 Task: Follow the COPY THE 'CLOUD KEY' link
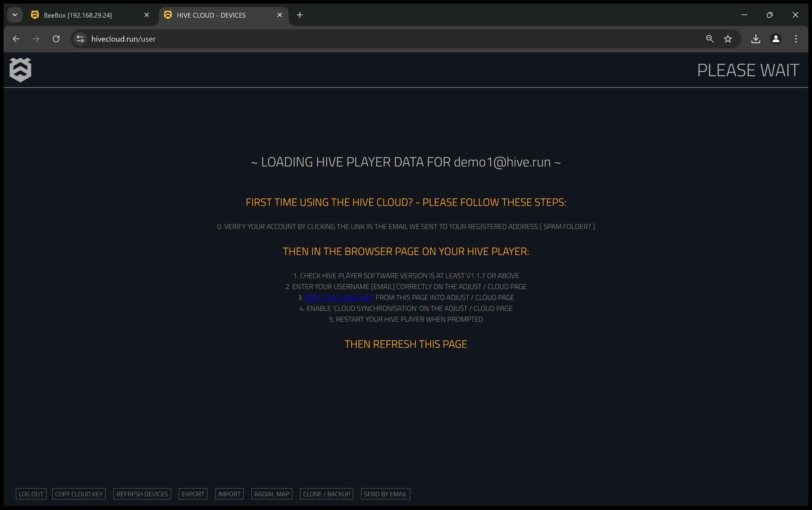coord(339,298)
